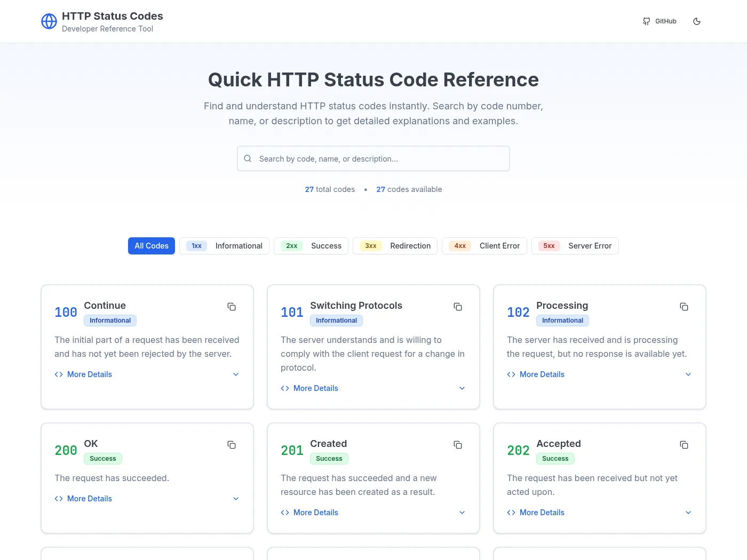Click Informational badge on Processing card

[562, 321]
